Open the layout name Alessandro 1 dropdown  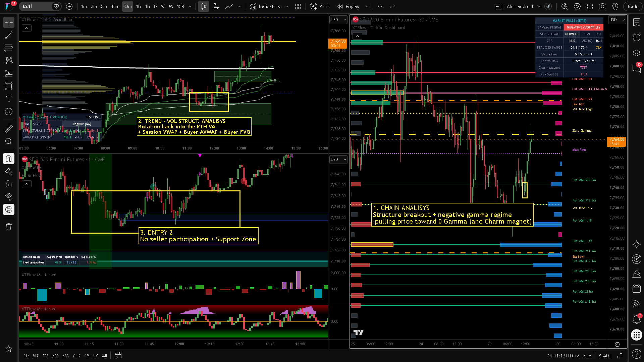pyautogui.click(x=539, y=6)
